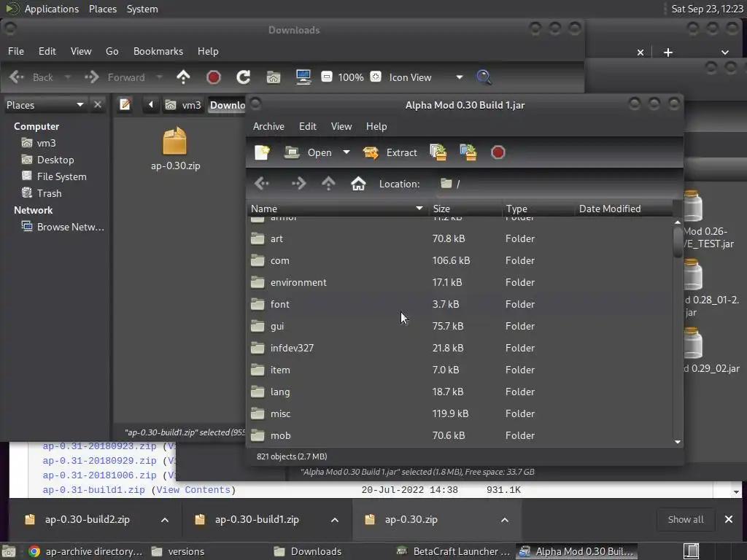Go to Home folder icon in file manager

[274, 77]
